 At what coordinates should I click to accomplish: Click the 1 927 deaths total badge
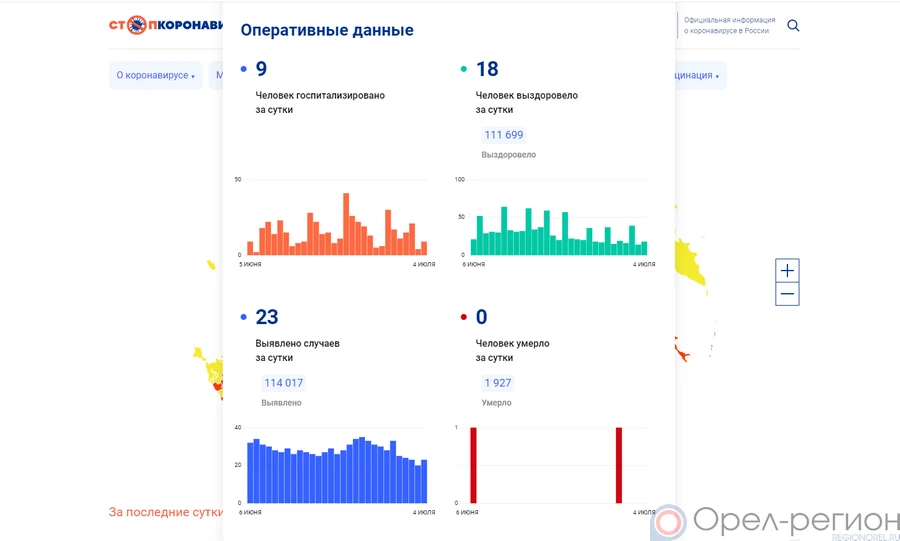coord(498,383)
